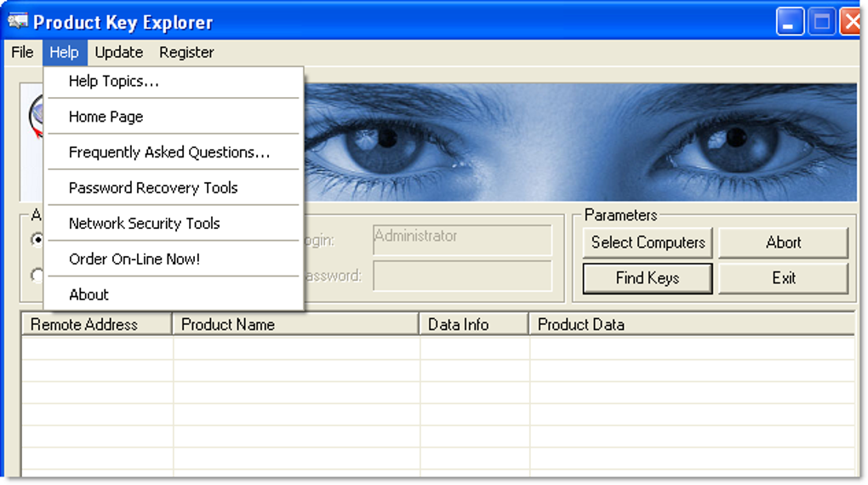Click the Exit button
The image size is (868, 485).
click(783, 278)
